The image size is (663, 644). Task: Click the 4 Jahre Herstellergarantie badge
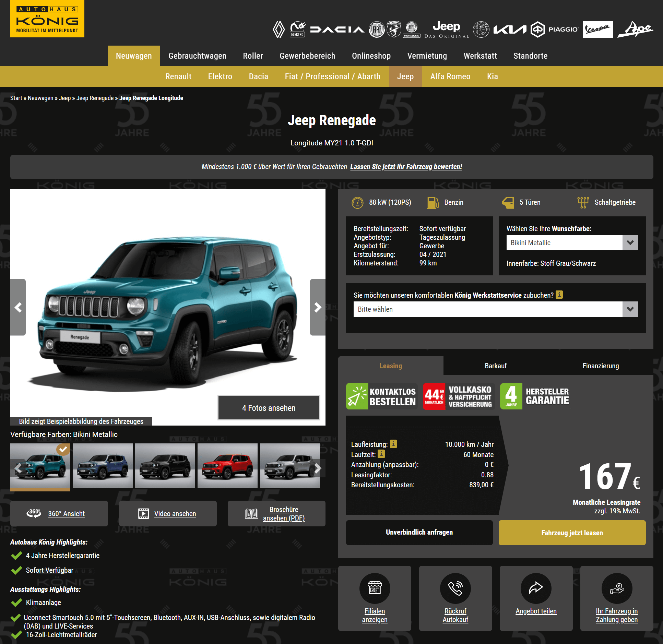point(536,396)
